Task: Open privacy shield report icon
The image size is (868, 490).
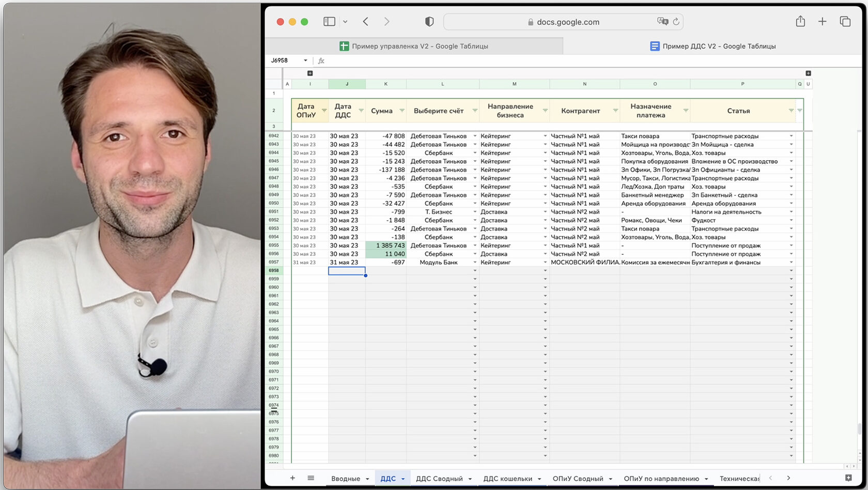Action: coord(429,21)
